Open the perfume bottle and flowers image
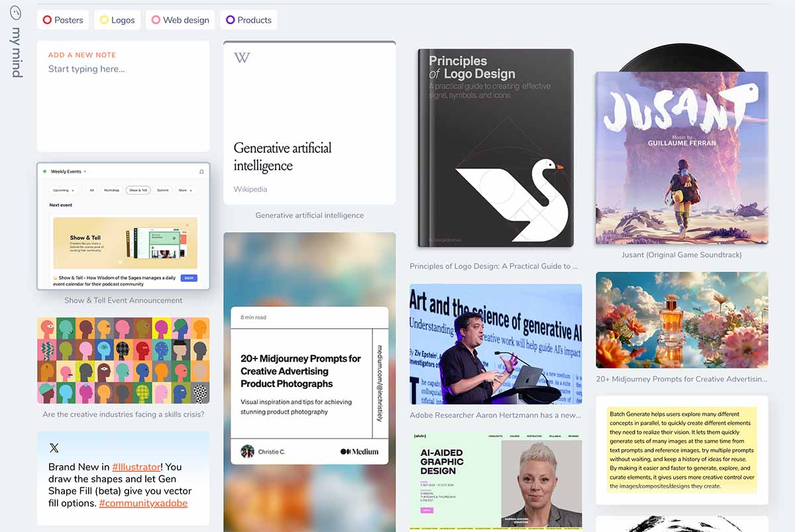 click(682, 320)
